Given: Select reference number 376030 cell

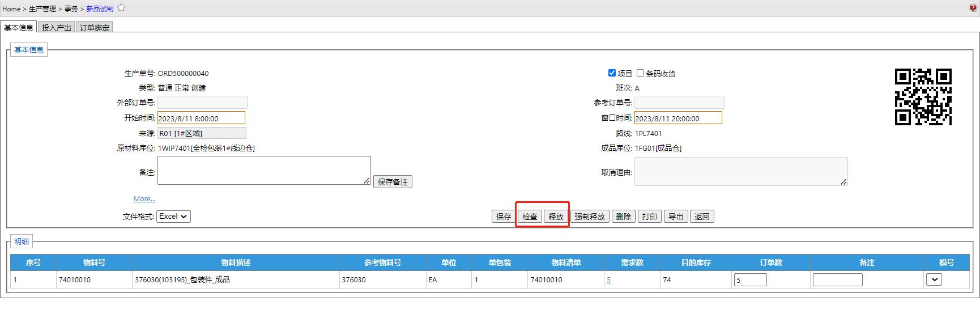Looking at the screenshot, I should click(353, 279).
